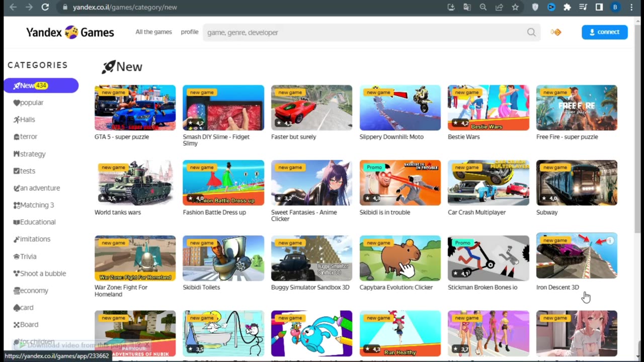The height and width of the screenshot is (362, 644).
Task: Open the Shoot a bubble category
Action: click(41, 274)
